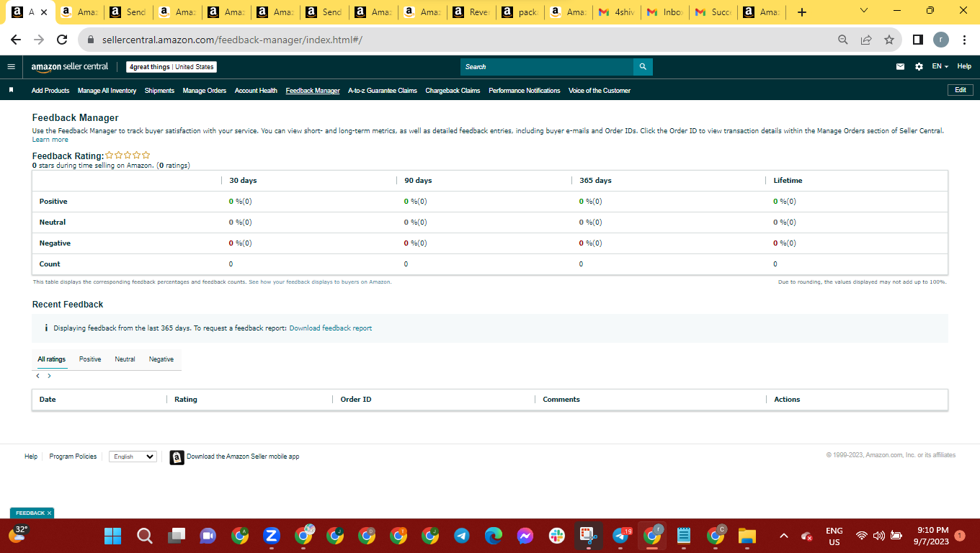Go back with the browser back arrow
The width and height of the screenshot is (980, 553).
point(16,40)
